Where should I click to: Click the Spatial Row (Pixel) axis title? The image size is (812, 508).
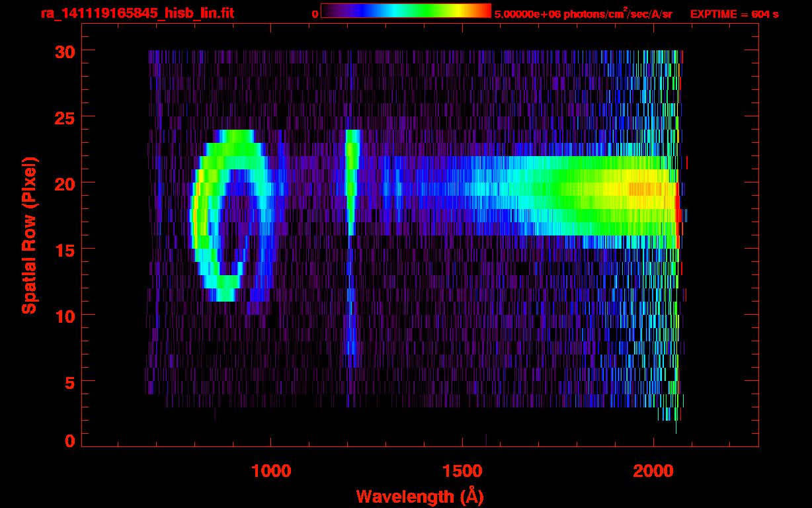[x=29, y=235]
